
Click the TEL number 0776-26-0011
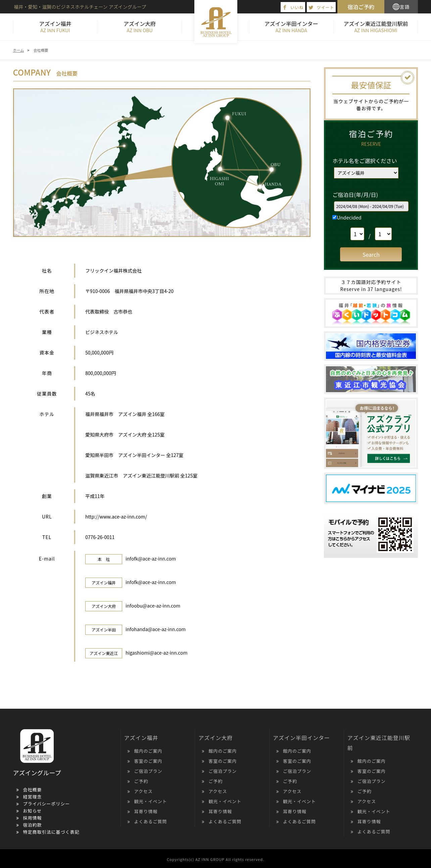click(x=100, y=537)
